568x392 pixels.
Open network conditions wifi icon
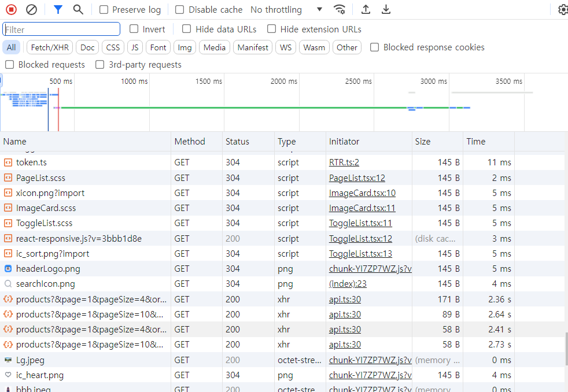(x=339, y=9)
